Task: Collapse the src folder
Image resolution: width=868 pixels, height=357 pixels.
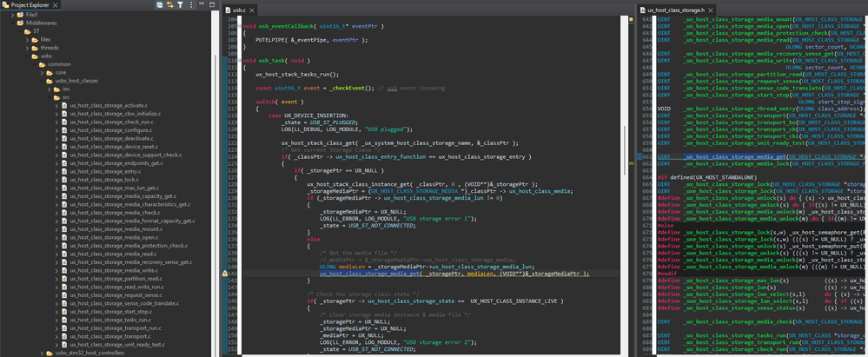Action: pyautogui.click(x=49, y=97)
